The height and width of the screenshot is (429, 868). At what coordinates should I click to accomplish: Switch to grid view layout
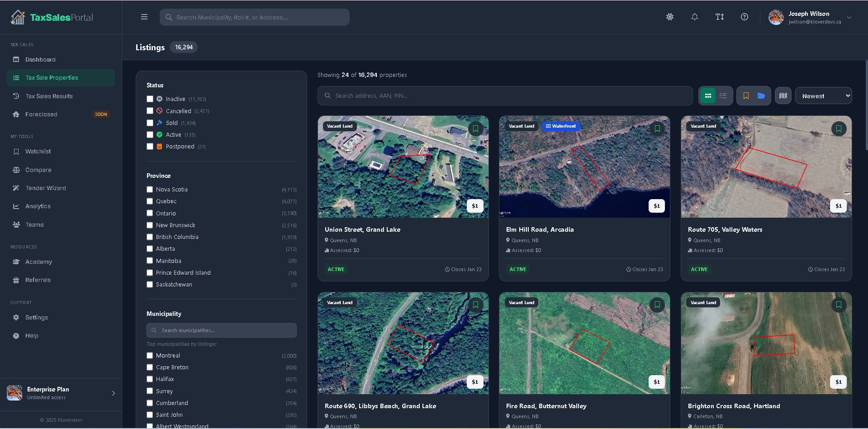click(x=708, y=96)
